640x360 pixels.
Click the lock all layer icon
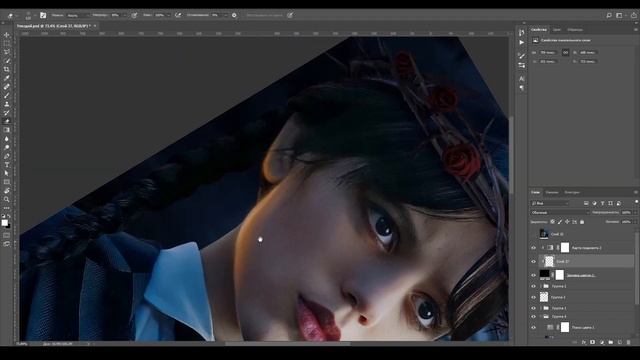tap(582, 222)
